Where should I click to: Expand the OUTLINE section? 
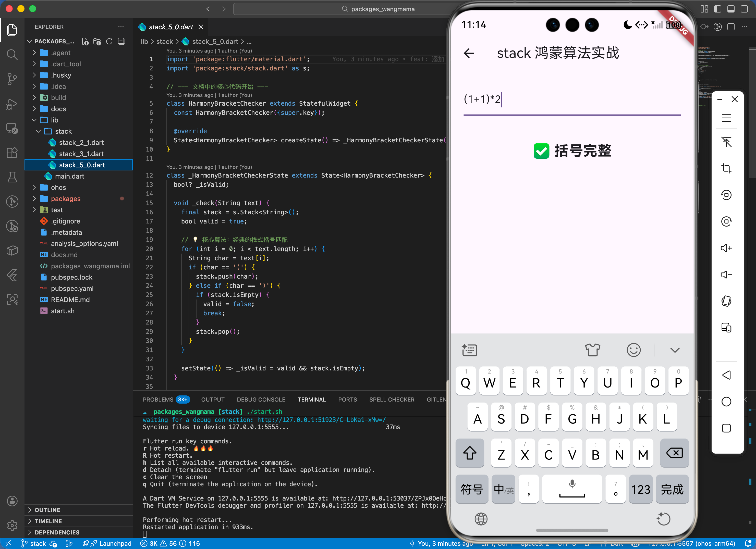(47, 510)
